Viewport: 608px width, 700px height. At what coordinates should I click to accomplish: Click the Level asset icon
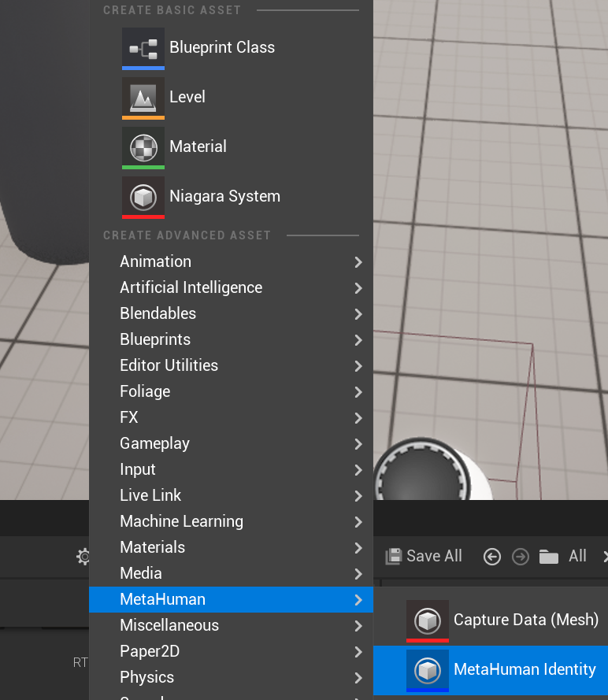pyautogui.click(x=143, y=98)
